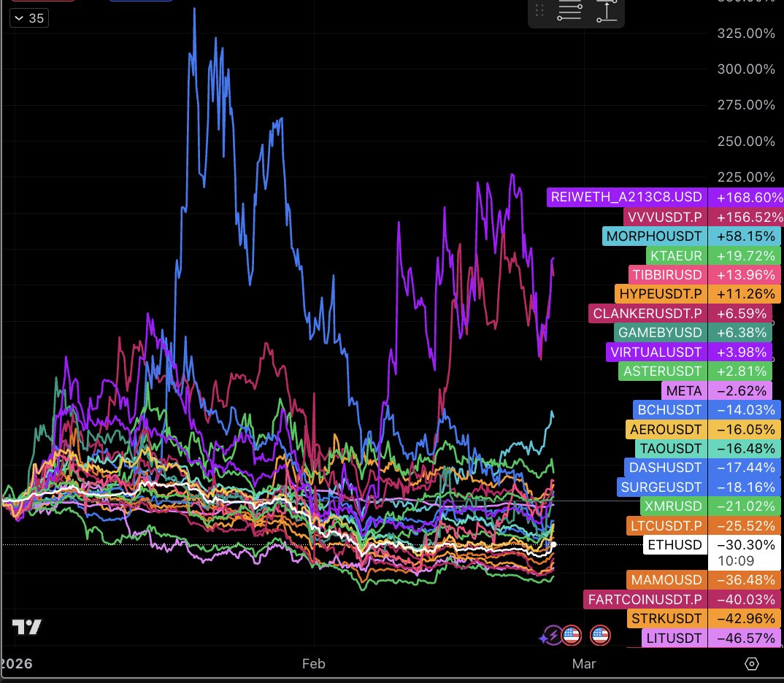Select the horizontal lines toolbar icon

click(x=569, y=11)
